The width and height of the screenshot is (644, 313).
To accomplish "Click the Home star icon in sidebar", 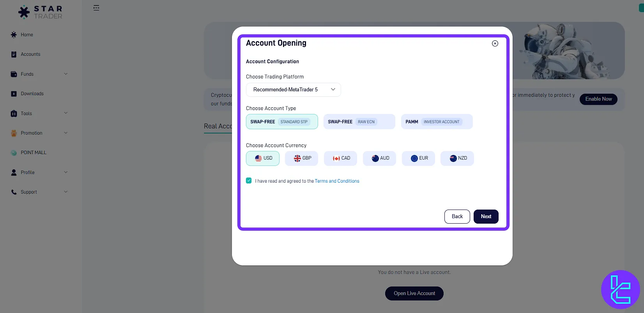I will click(14, 35).
